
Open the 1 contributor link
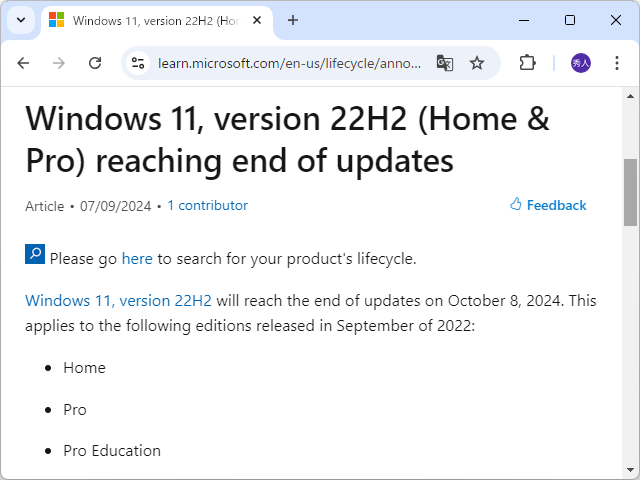click(207, 206)
